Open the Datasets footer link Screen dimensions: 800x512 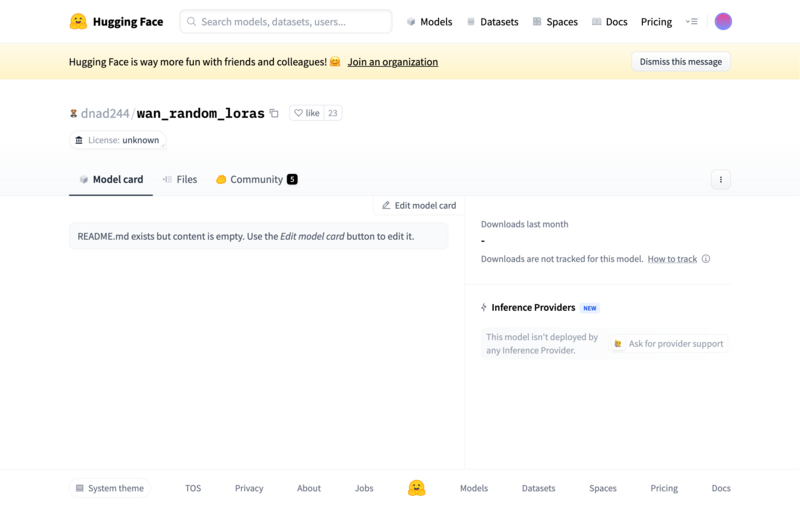(x=538, y=489)
